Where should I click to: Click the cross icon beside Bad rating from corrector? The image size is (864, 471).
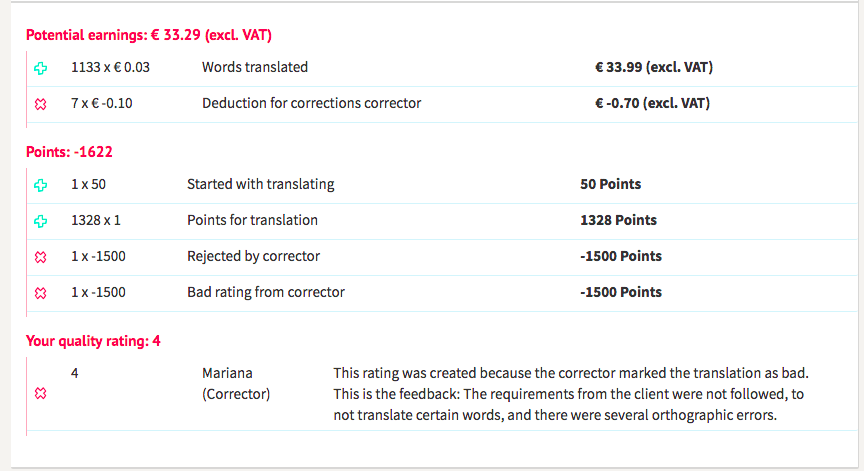pos(41,293)
